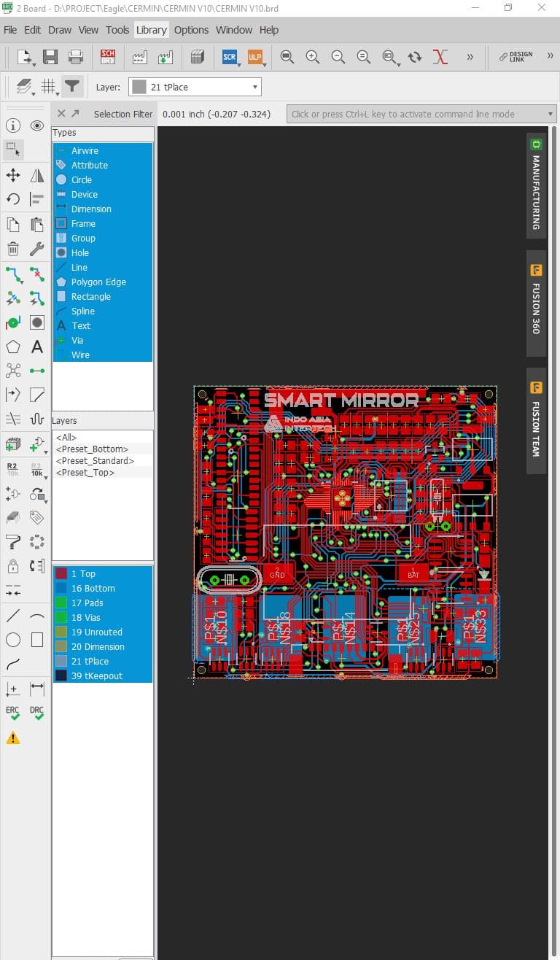Screen dimensions: 560x960
Task: Click the Paste tool icon
Action: (37, 225)
